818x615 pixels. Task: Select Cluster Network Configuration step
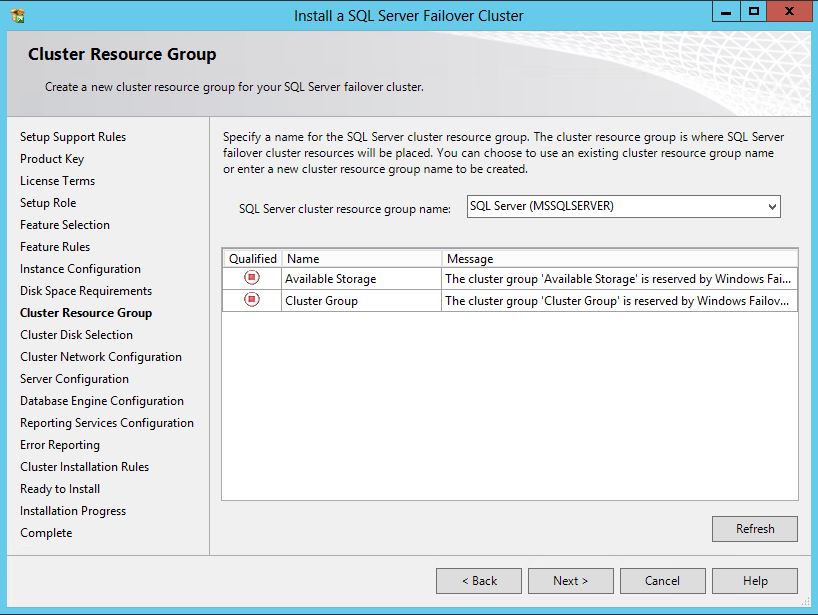pos(101,357)
